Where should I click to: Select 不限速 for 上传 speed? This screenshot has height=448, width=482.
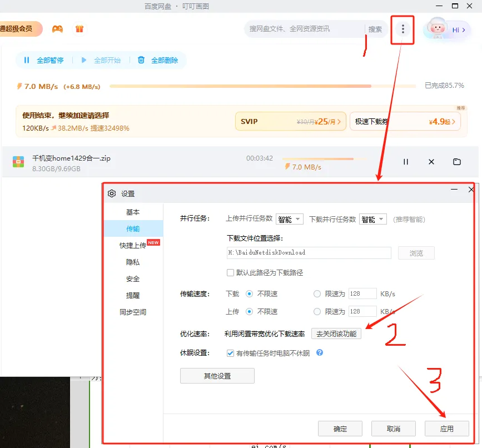[x=249, y=312]
